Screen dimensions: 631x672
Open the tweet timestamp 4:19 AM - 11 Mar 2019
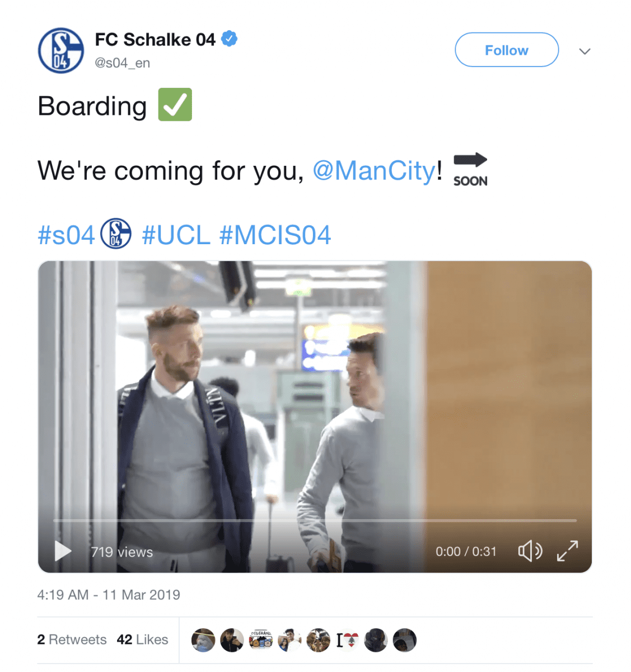(109, 595)
